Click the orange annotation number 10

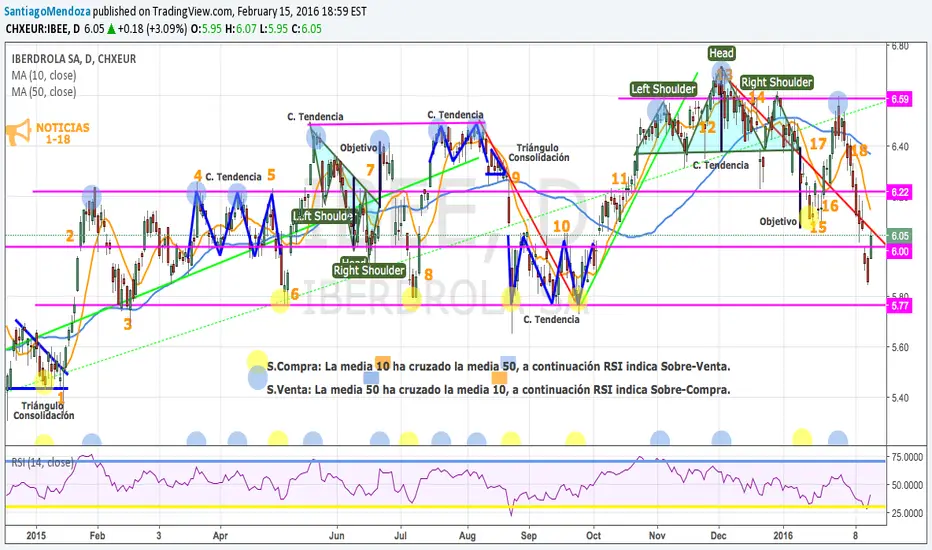tap(561, 226)
